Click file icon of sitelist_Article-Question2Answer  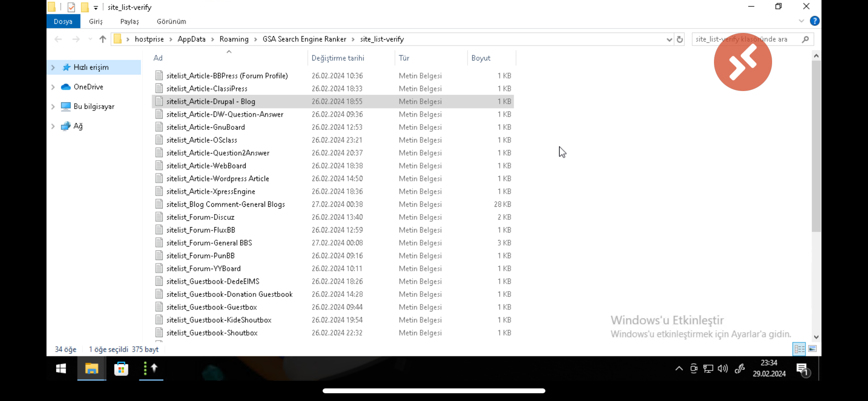tap(159, 153)
